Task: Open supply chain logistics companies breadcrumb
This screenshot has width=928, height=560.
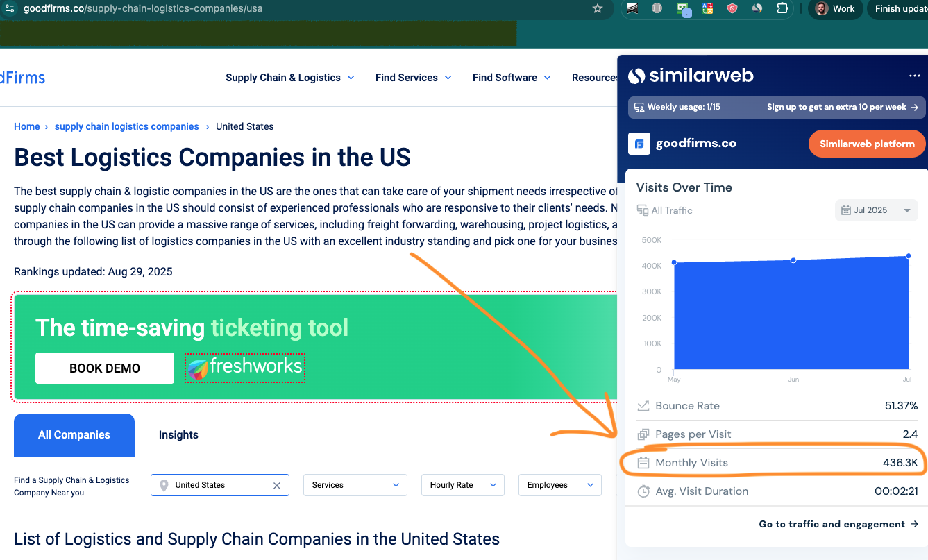Action: click(127, 126)
